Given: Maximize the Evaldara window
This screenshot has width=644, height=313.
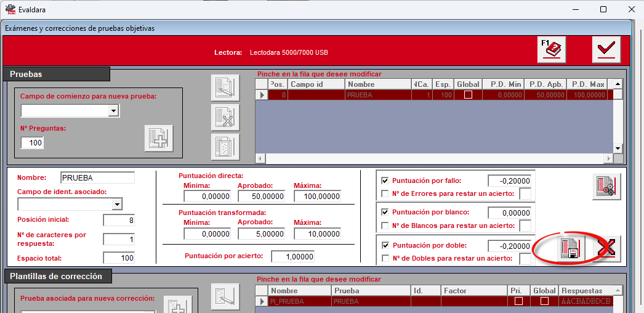Looking at the screenshot, I should [x=603, y=9].
